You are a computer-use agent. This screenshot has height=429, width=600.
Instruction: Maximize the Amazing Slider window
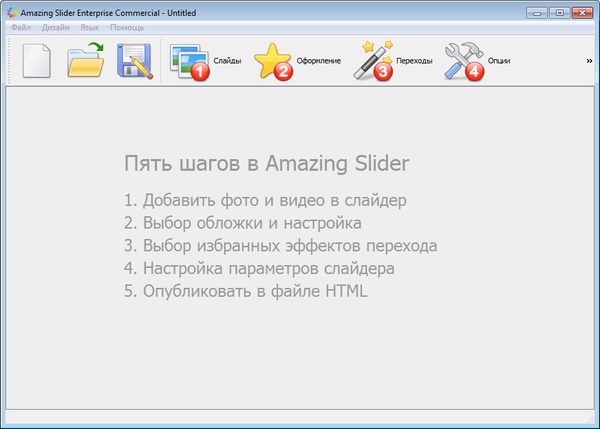[x=559, y=13]
